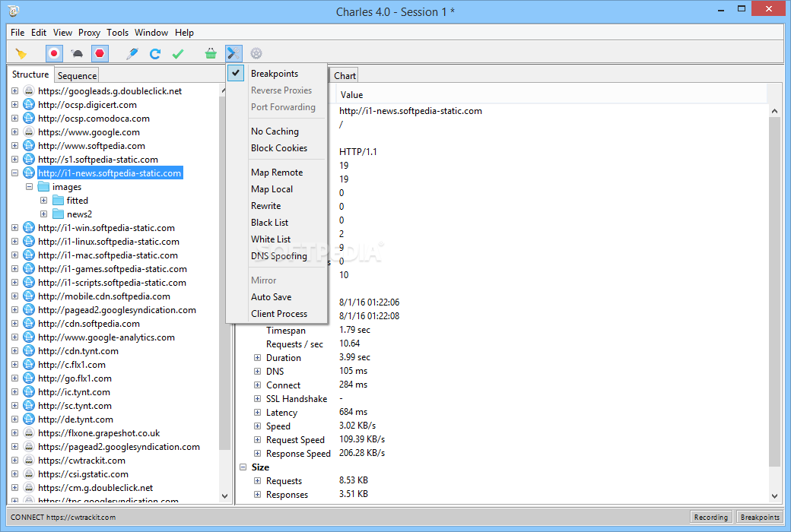This screenshot has height=532, width=791.
Task: Click the green checkmark Validate icon
Action: [177, 53]
